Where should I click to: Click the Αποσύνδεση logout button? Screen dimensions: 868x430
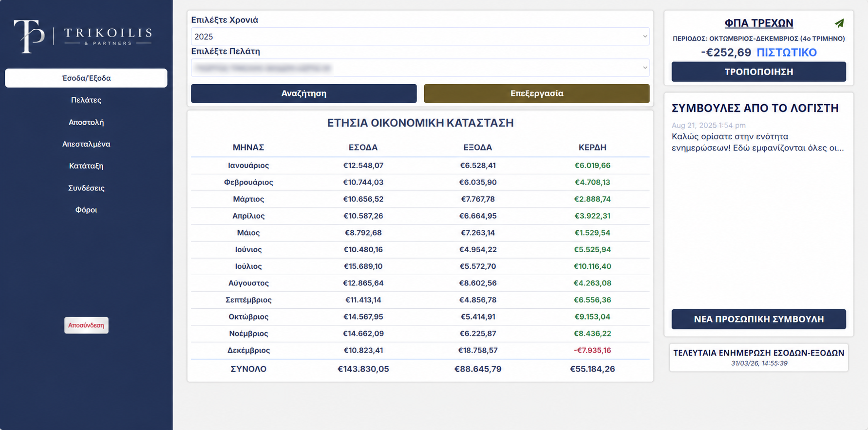coord(86,325)
